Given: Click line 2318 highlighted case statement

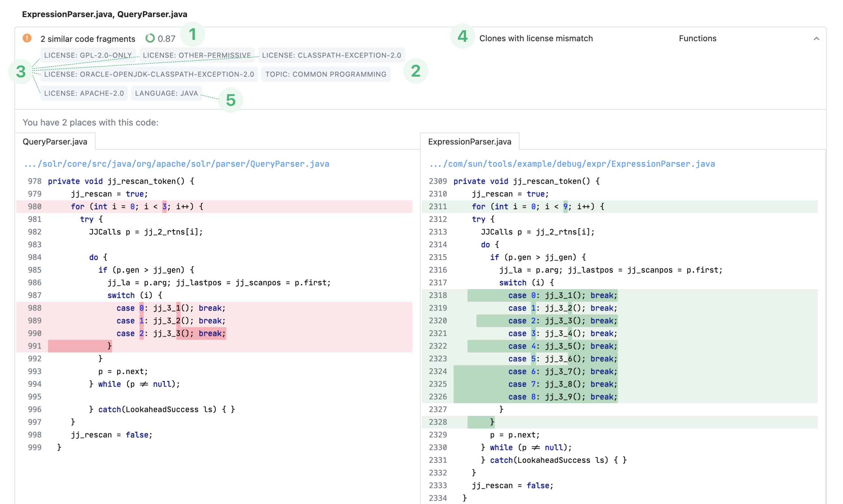Looking at the screenshot, I should (562, 295).
